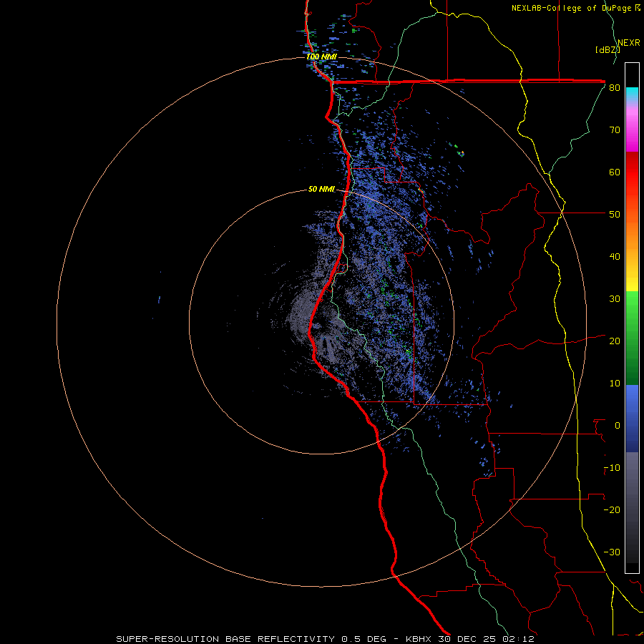This screenshot has width=644, height=644.
Task: Select the "[dBZ]" unit label
Action: tap(608, 49)
